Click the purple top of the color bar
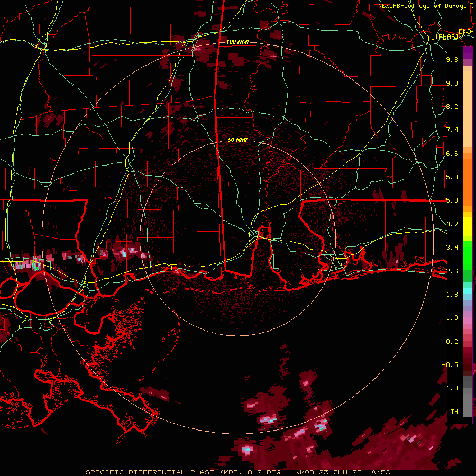 (x=467, y=53)
